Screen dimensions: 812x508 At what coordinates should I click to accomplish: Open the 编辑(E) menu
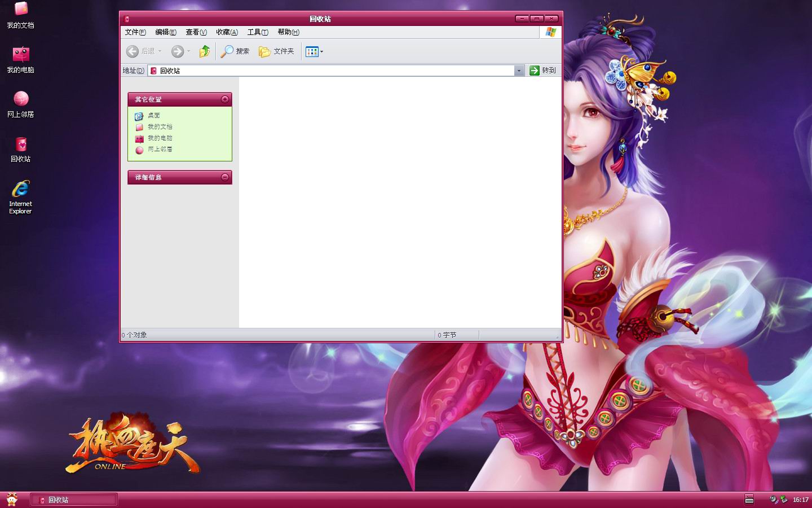tap(166, 32)
